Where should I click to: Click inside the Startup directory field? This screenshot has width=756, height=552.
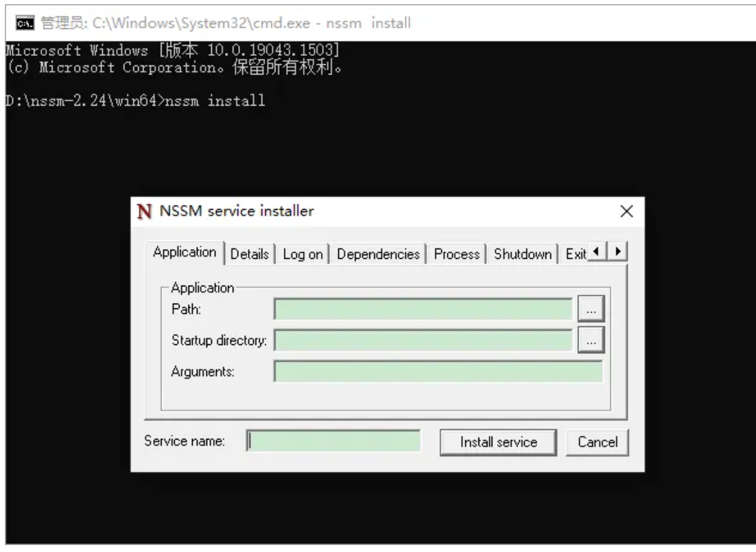pos(423,340)
